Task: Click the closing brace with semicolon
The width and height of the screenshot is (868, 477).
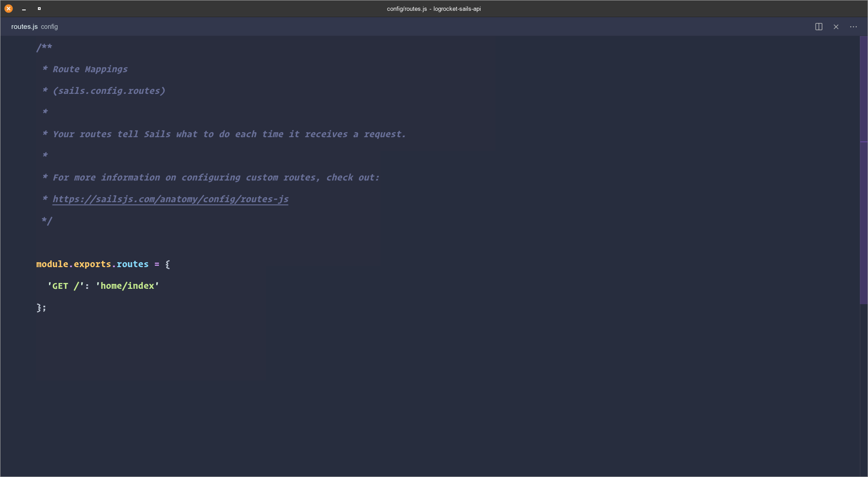Action: tap(42, 308)
